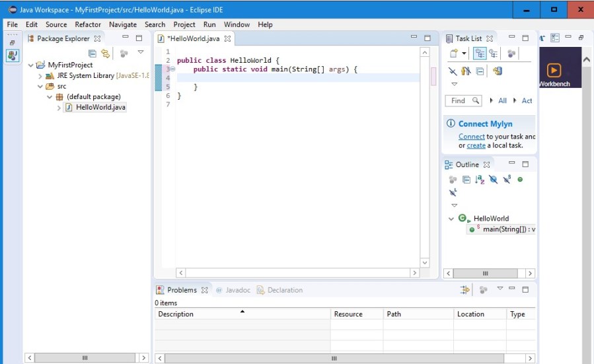
Task: Switch to the Javadoc tab
Action: [x=236, y=290]
